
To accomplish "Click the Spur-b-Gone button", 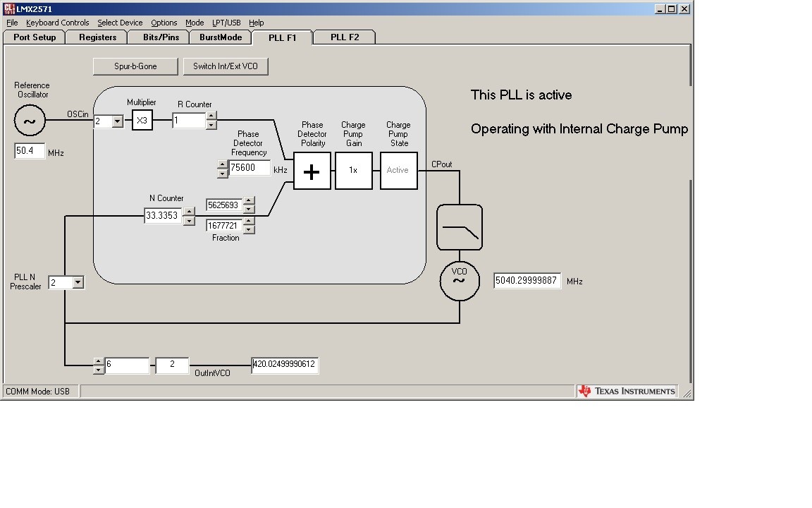I will click(135, 66).
